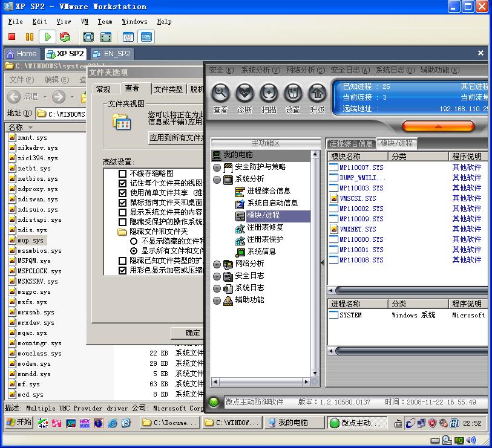
Task: Click the VMXNET.SYS file icon in module list
Action: [334, 229]
